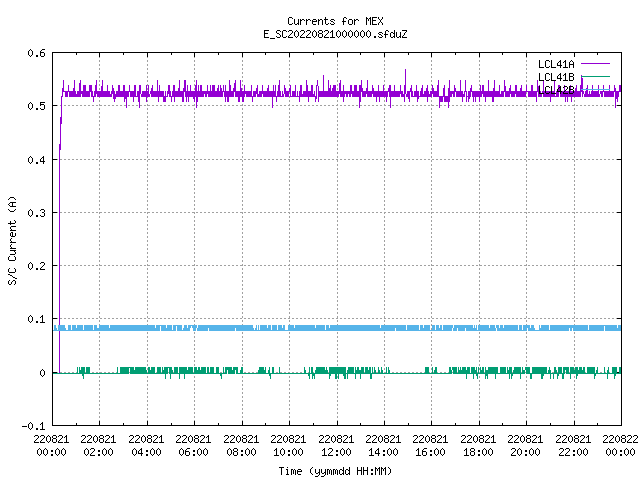Click the y-axis tick value 0.6
Screen dimensions: 640x480
pyautogui.click(x=36, y=53)
